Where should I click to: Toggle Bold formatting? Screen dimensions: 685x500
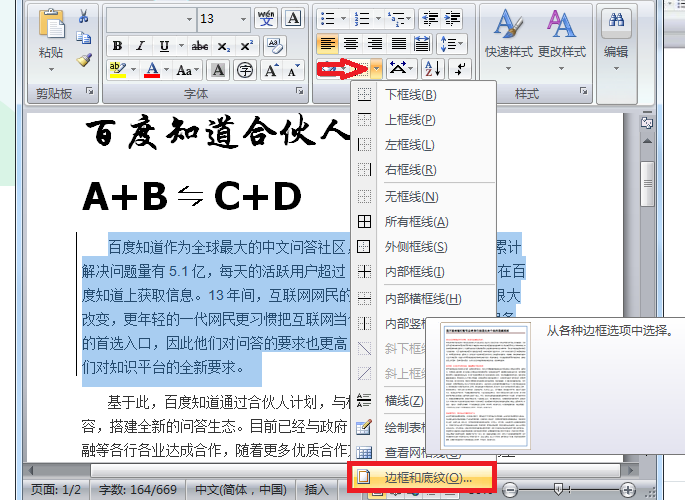(x=117, y=46)
